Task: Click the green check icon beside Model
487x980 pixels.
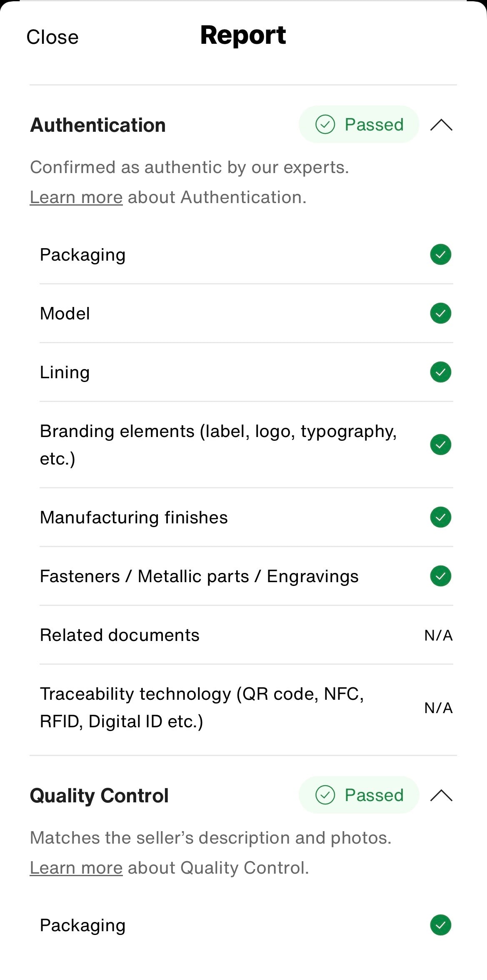Action: point(440,313)
